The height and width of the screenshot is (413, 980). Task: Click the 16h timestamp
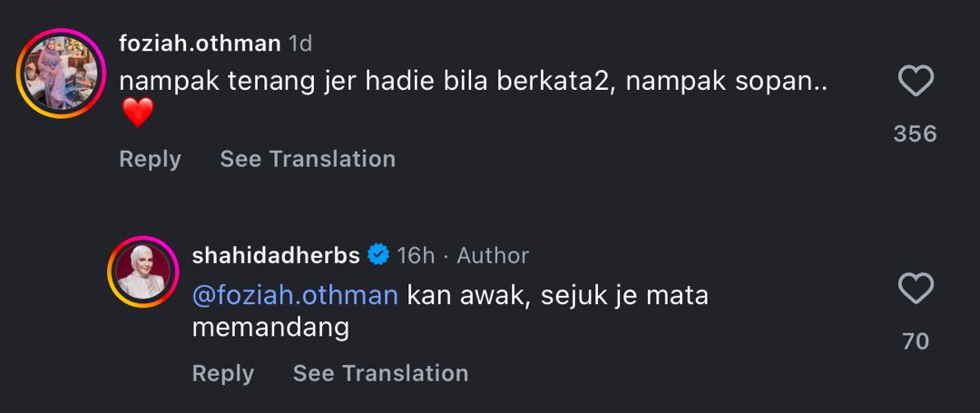[x=416, y=256]
